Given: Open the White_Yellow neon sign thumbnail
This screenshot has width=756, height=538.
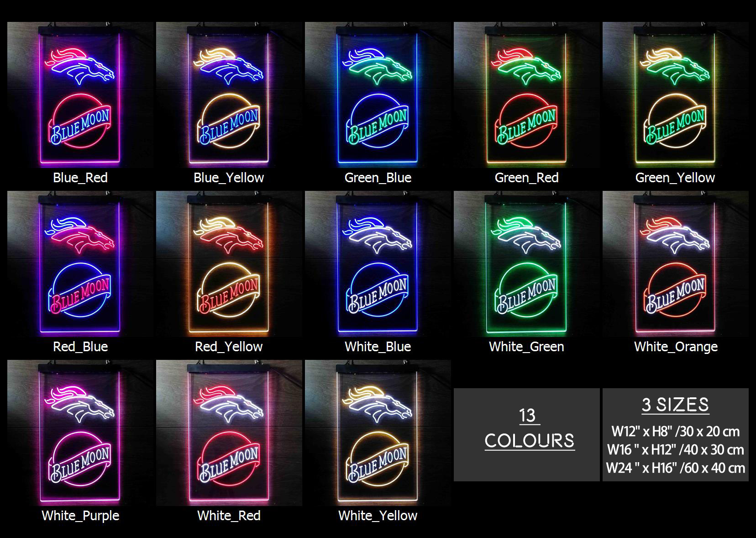Looking at the screenshot, I should pyautogui.click(x=378, y=433).
